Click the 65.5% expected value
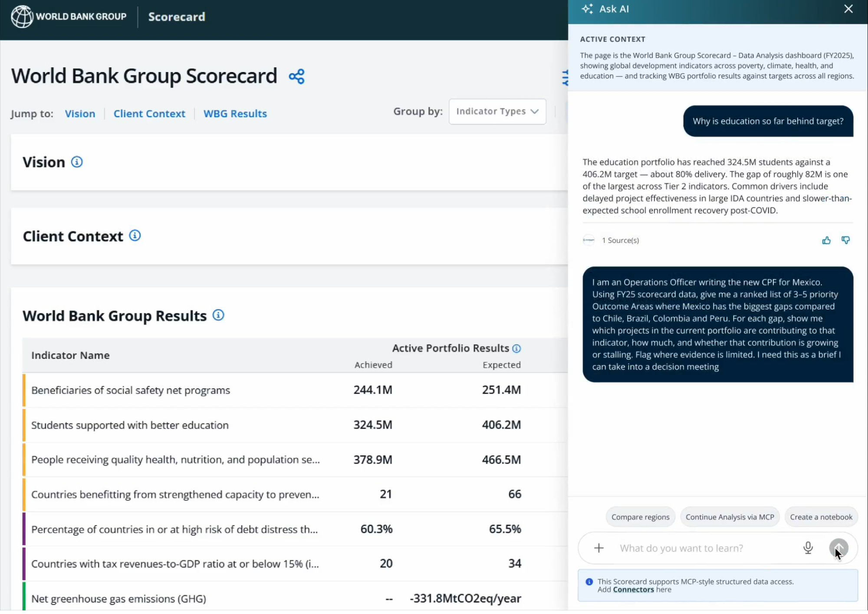The image size is (868, 614). click(x=505, y=529)
